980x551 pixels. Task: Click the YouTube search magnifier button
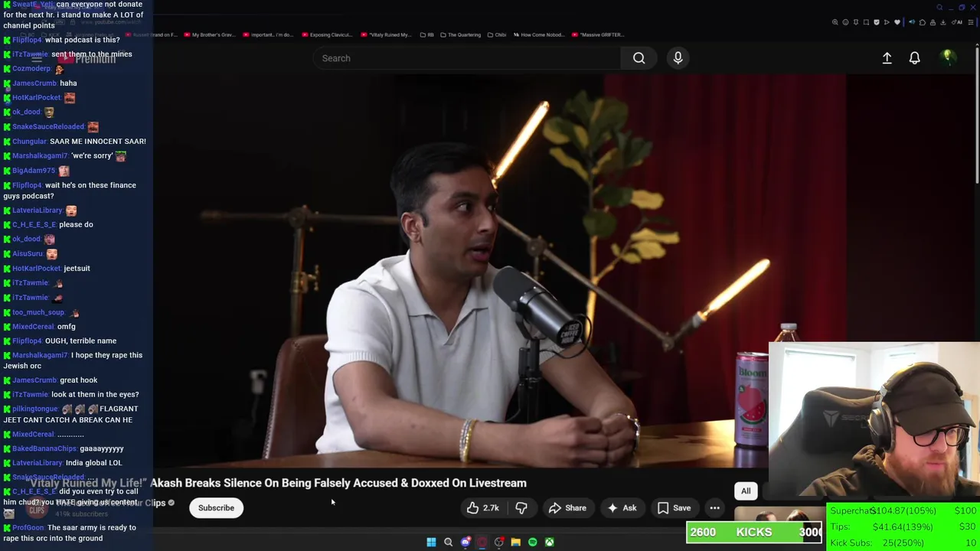point(639,58)
